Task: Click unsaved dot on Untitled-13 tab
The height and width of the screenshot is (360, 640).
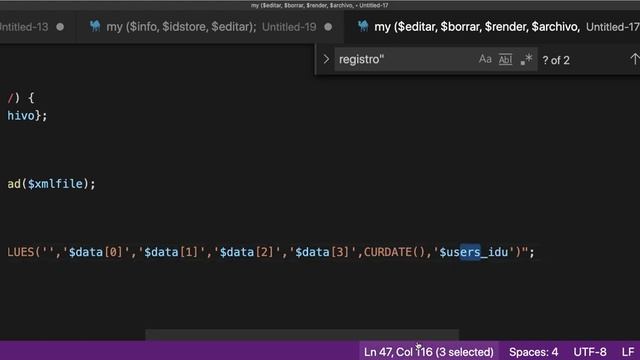Action: 60,27
